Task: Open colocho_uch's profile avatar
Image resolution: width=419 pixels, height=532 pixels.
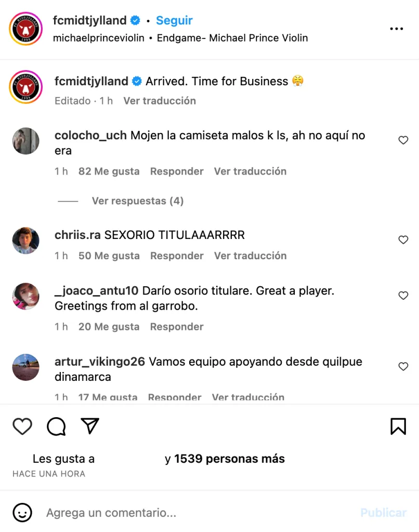Action: pyautogui.click(x=25, y=141)
